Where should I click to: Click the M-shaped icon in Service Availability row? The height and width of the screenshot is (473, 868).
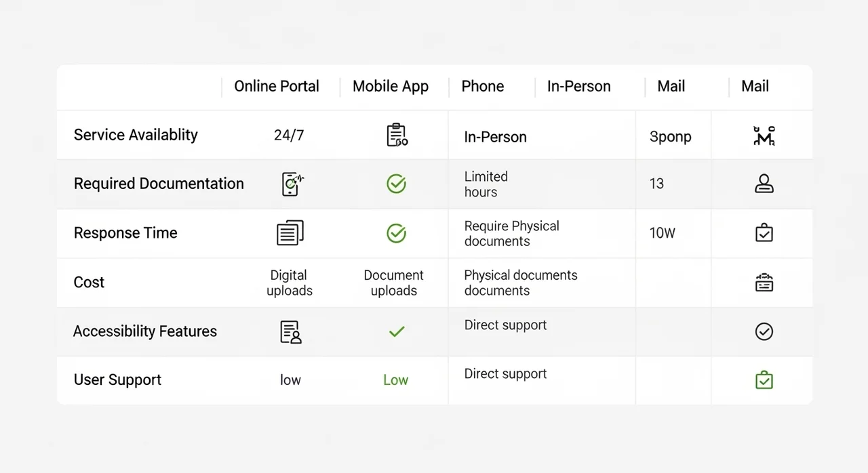(x=764, y=136)
